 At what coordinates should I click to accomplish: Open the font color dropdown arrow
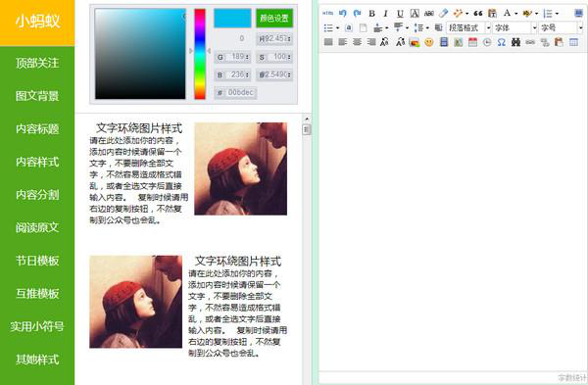pos(516,14)
